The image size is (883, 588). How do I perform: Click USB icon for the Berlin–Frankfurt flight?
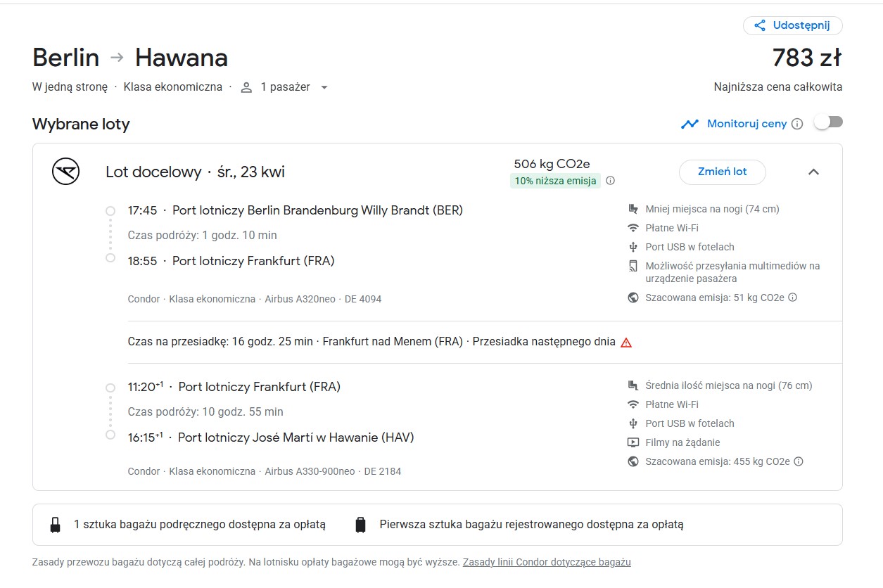click(633, 247)
